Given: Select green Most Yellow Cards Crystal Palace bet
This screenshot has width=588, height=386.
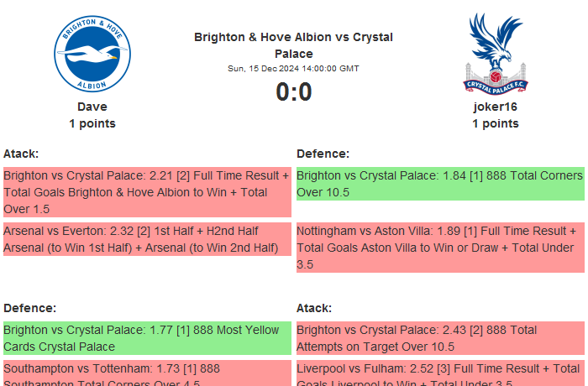Looking at the screenshot, I should [x=147, y=338].
